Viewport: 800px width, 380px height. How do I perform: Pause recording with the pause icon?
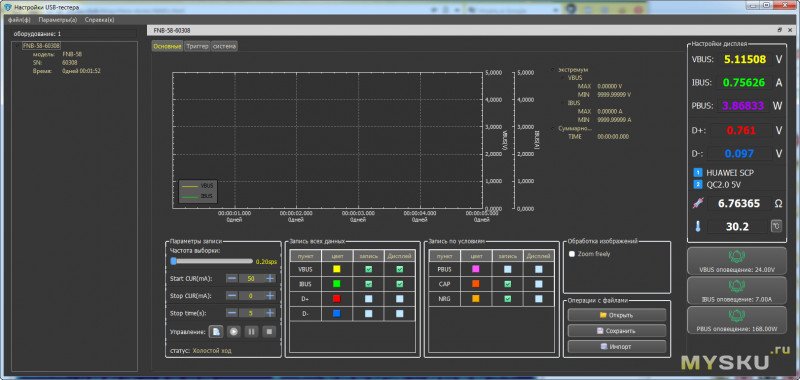pos(251,332)
